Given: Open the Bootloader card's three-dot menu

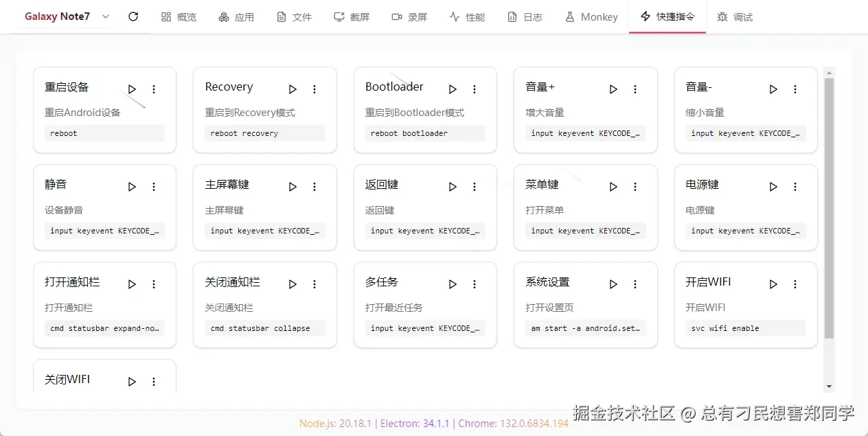Looking at the screenshot, I should tap(475, 89).
